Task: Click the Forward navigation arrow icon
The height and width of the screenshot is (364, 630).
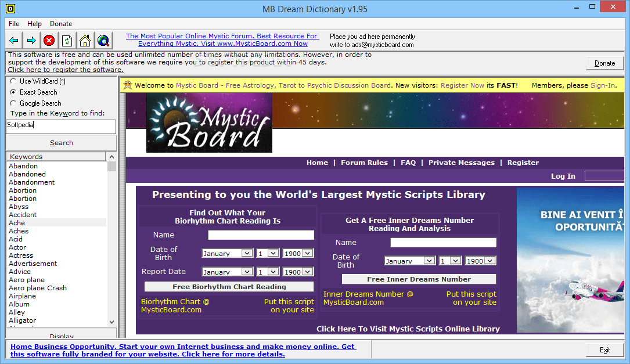Action: pyautogui.click(x=30, y=40)
